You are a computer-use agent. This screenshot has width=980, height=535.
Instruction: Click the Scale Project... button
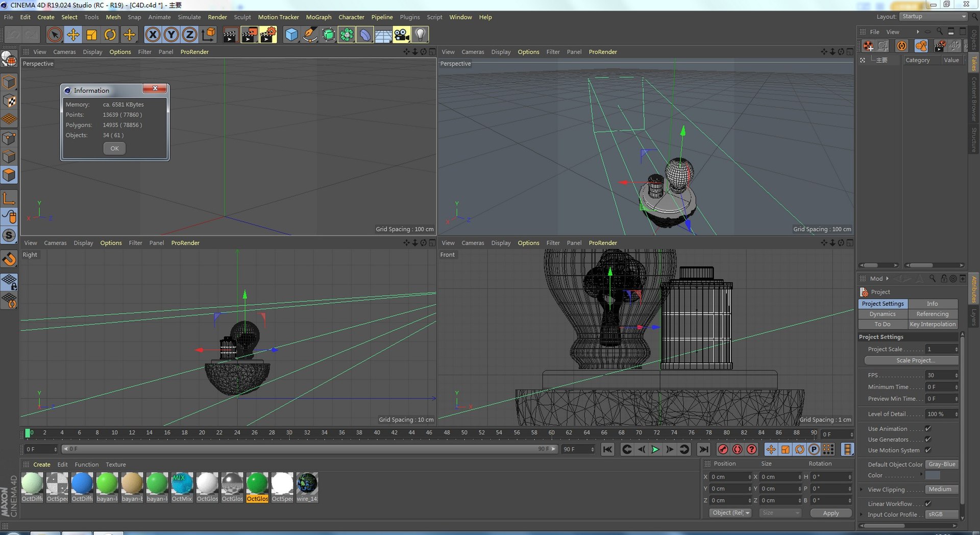(911, 360)
